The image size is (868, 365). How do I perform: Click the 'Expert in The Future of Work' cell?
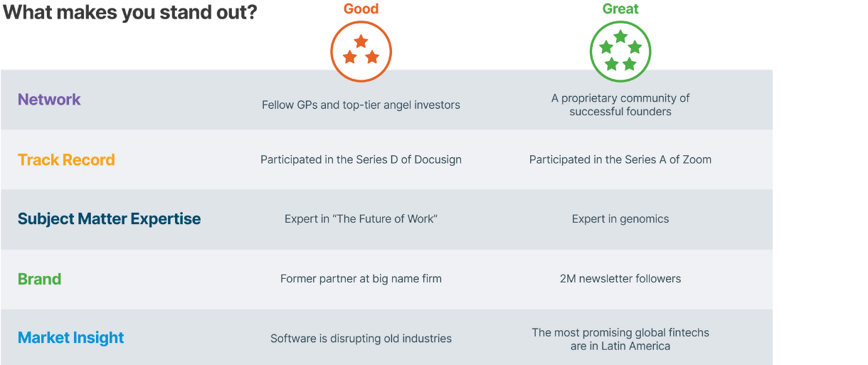(361, 219)
